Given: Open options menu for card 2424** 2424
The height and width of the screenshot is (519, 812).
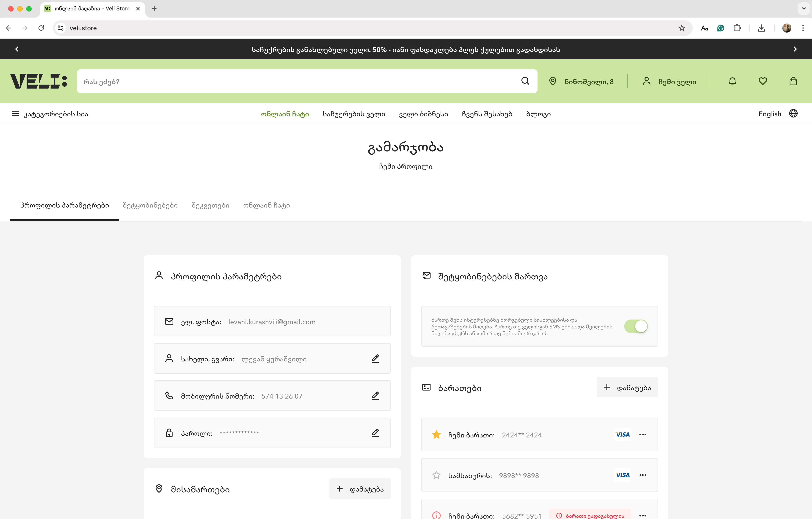Looking at the screenshot, I should tap(643, 435).
